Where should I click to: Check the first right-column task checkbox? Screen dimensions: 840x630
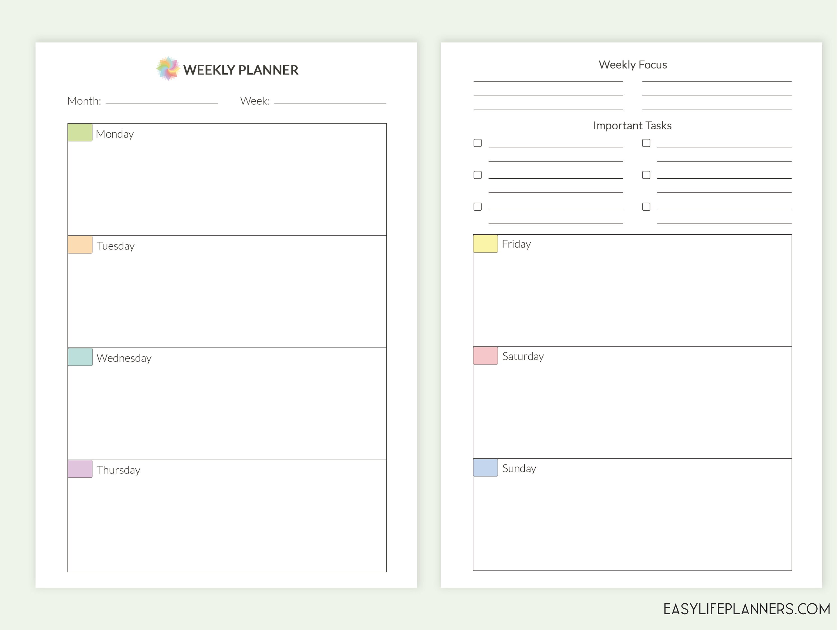pyautogui.click(x=646, y=143)
